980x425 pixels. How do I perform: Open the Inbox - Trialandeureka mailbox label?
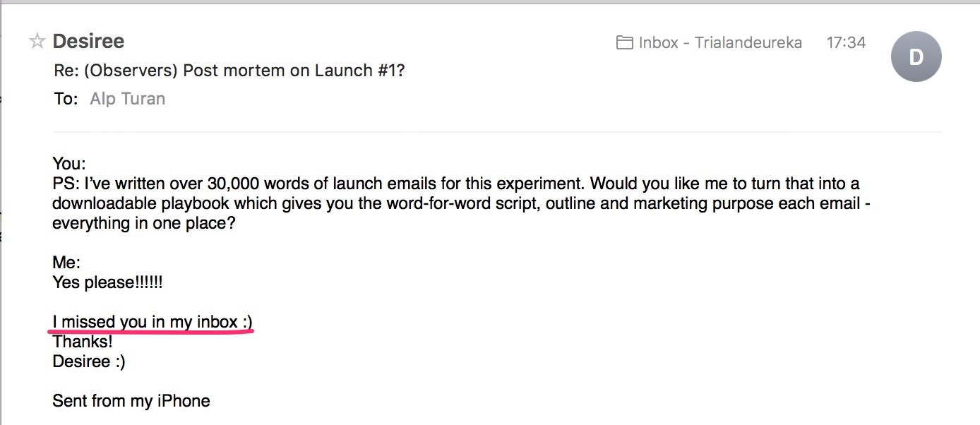pos(720,42)
